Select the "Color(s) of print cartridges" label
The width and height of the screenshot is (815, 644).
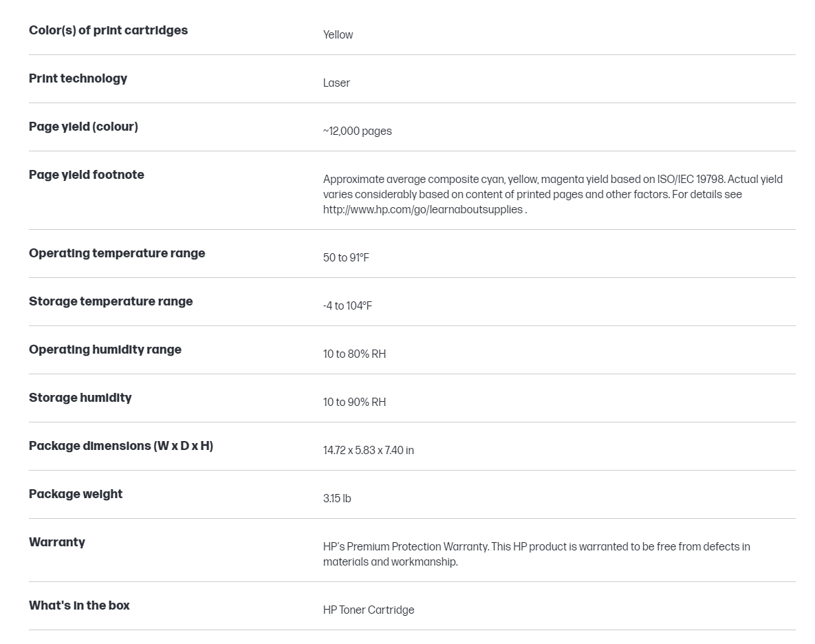point(108,30)
